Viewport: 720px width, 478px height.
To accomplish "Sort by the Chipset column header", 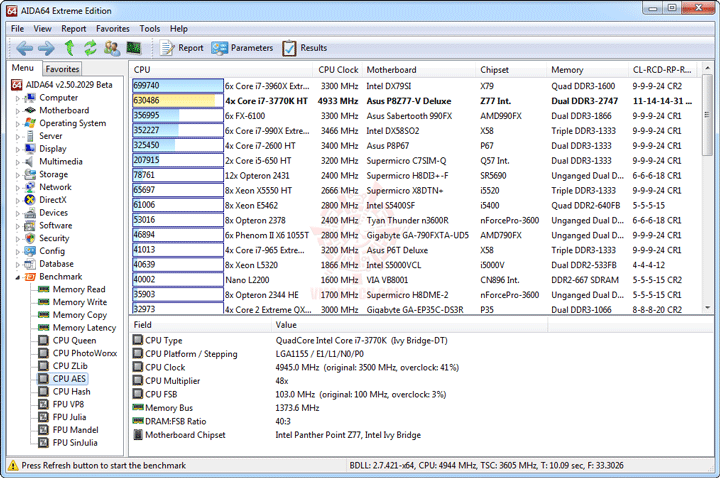I will tap(511, 70).
